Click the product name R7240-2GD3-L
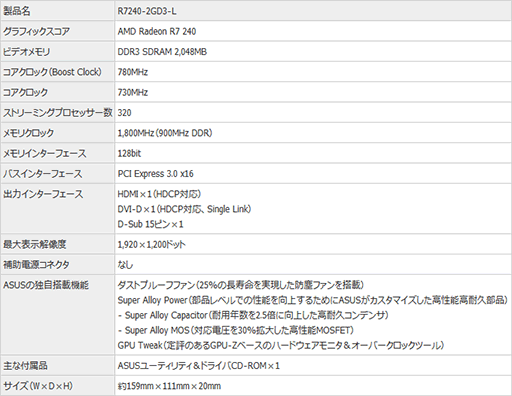The image size is (512, 396). coord(147,11)
